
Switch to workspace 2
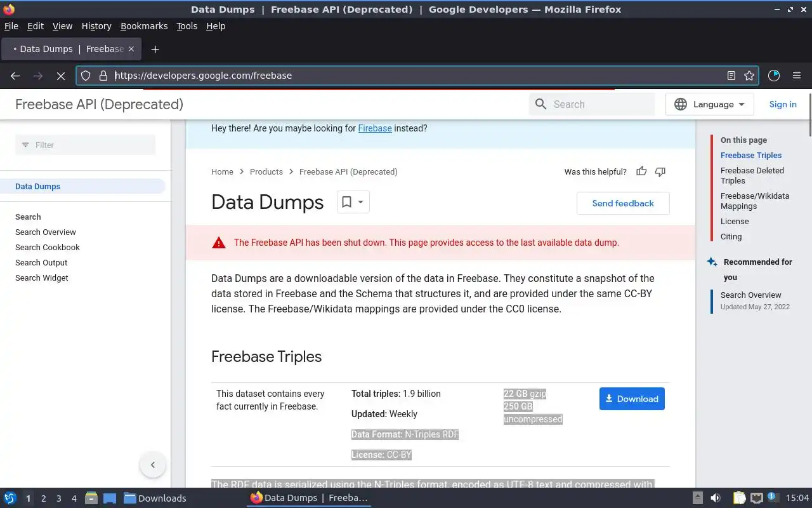(43, 498)
